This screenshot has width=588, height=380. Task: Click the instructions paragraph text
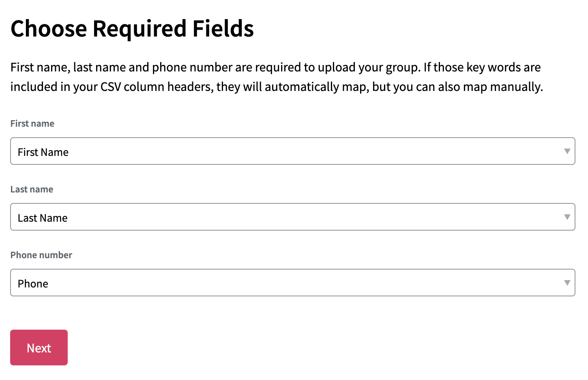coord(276,77)
